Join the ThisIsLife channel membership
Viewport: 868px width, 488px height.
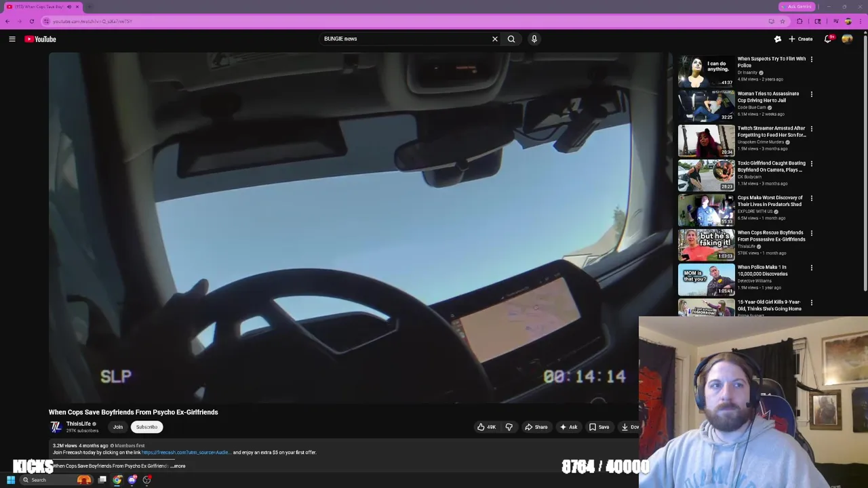(x=117, y=427)
